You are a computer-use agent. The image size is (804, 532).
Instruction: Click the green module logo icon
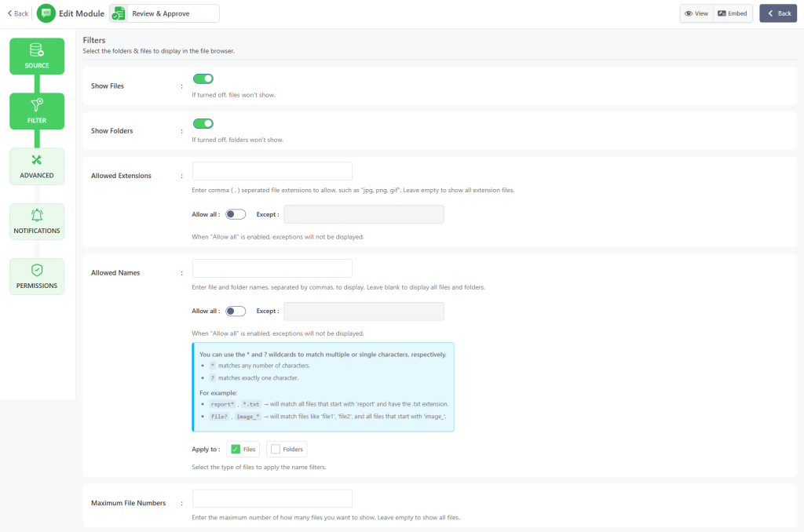[x=46, y=13]
